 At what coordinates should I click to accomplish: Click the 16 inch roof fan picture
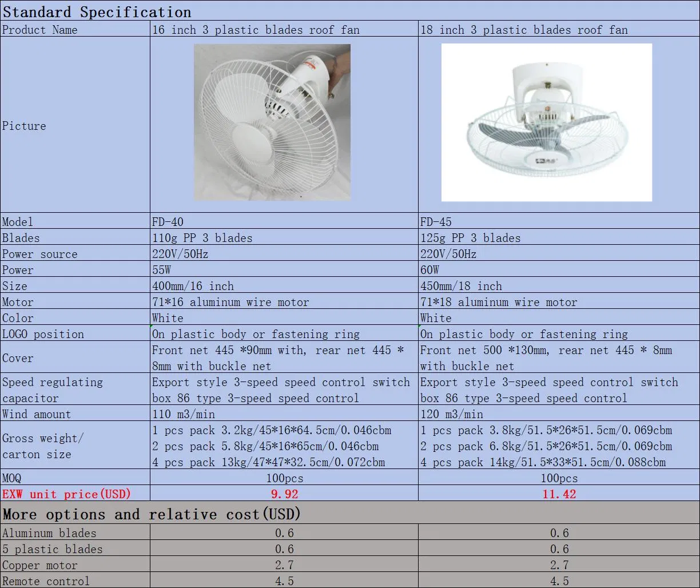coord(272,122)
